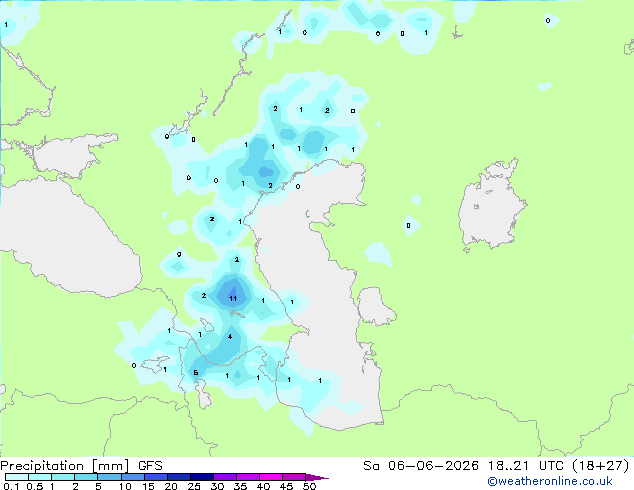The image size is (634, 490).
Task: Click the '4' precipitation value on the map
Action: point(230,336)
